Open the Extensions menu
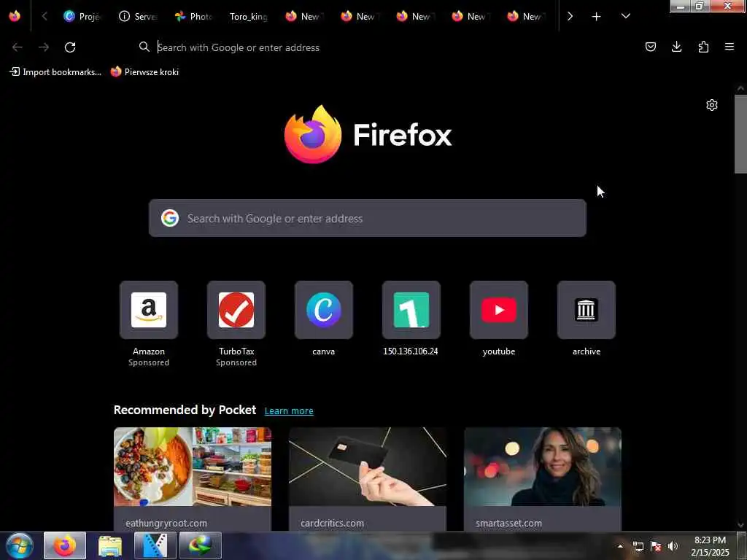Viewport: 747px width, 560px height. point(703,47)
